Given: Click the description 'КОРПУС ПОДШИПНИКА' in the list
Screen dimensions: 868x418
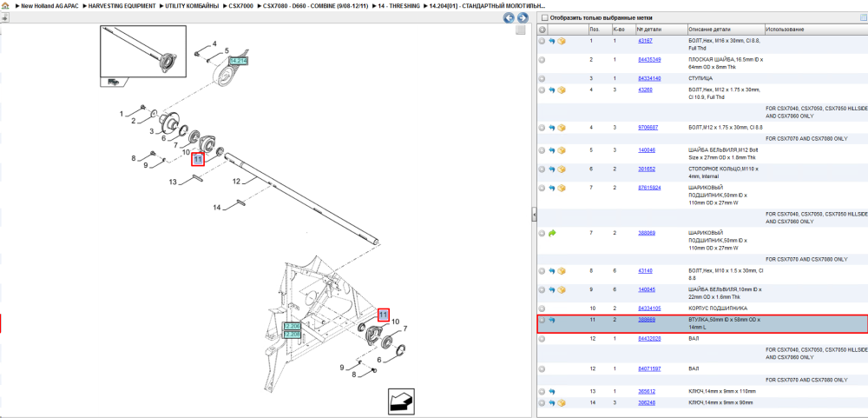Looking at the screenshot, I should (718, 309).
